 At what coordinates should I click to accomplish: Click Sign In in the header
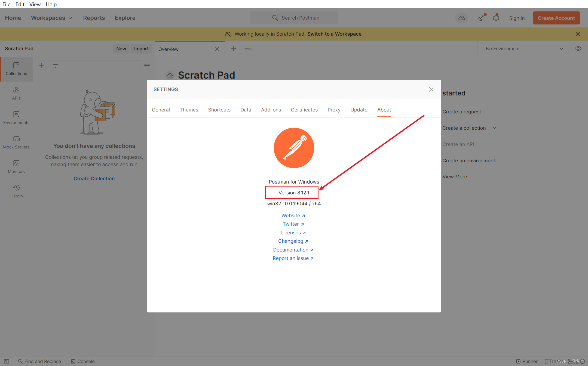[x=517, y=18]
